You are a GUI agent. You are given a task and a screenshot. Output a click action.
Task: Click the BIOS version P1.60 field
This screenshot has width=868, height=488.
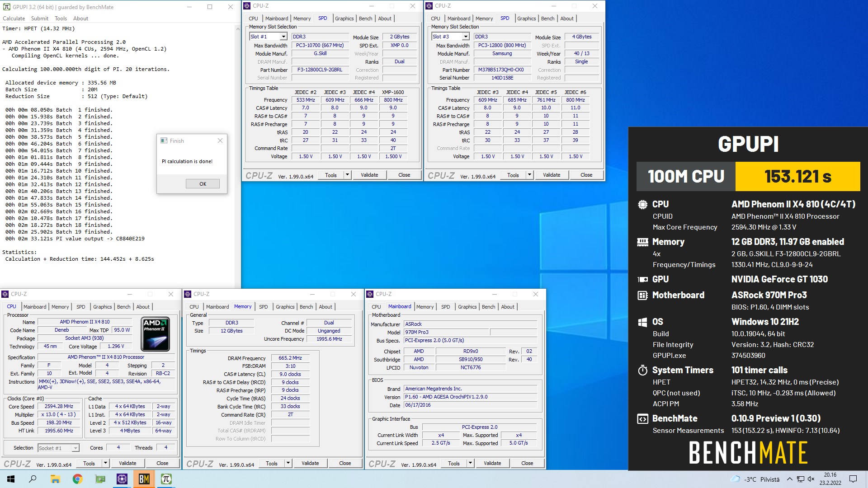[x=470, y=397]
